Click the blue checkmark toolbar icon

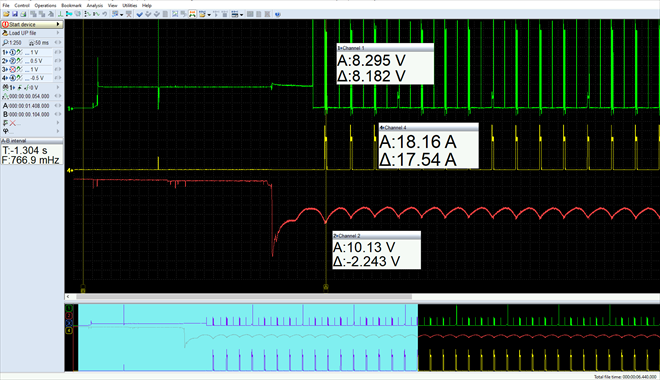(x=140, y=14)
